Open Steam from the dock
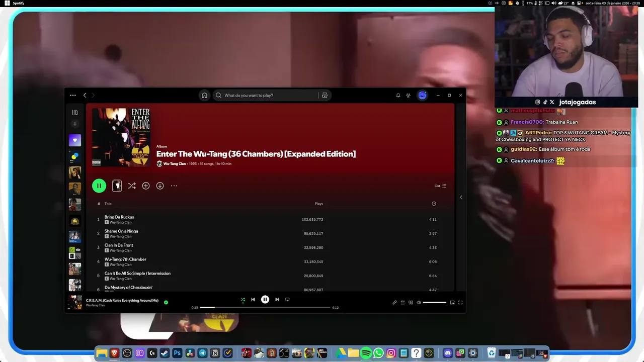Screen dimensions: 644x362 [165, 353]
